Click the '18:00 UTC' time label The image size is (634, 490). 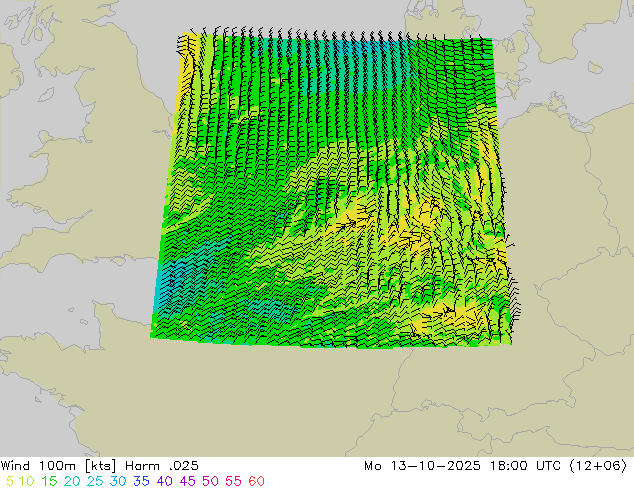pyautogui.click(x=525, y=466)
